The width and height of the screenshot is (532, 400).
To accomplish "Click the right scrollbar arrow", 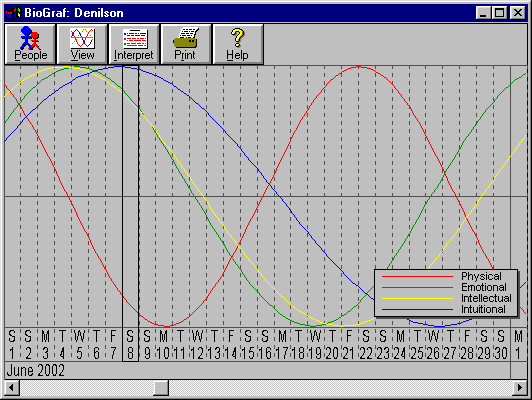I will click(x=519, y=388).
